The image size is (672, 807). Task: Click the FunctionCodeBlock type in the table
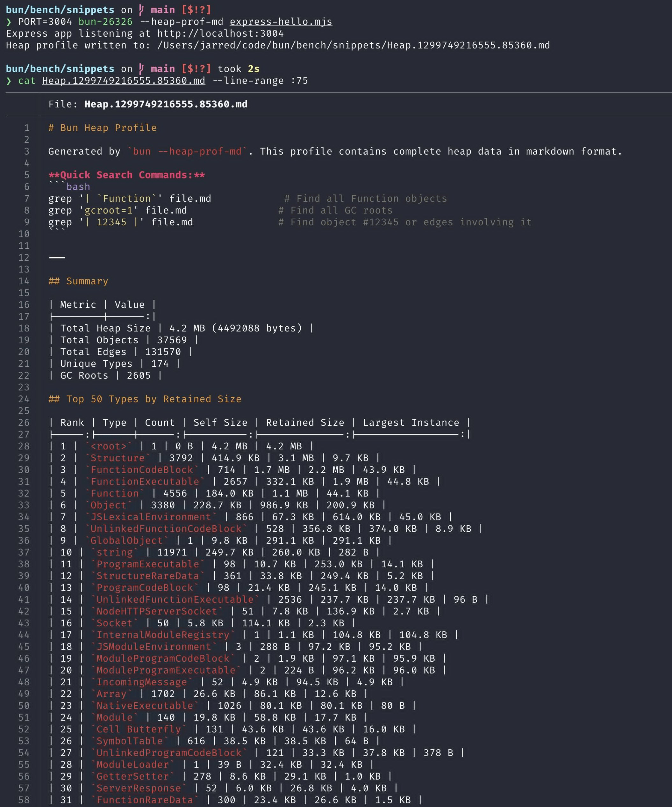142,470
